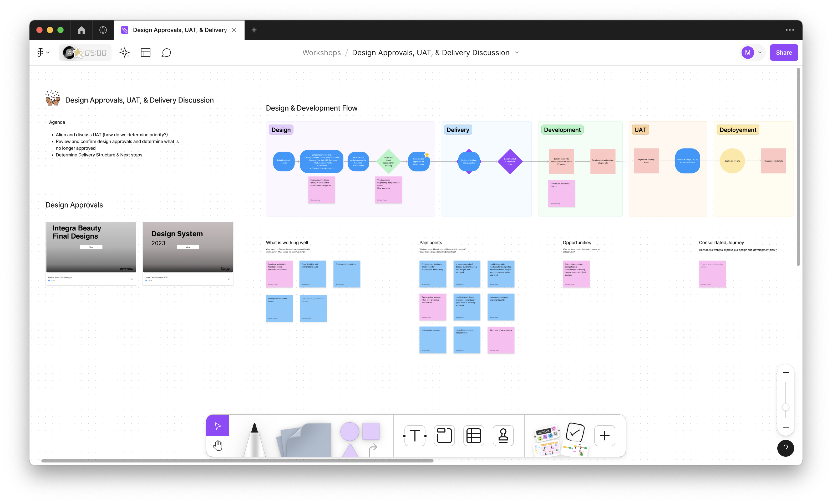Click the add new element icon
Screen dimensions: 832x504
(x=606, y=435)
